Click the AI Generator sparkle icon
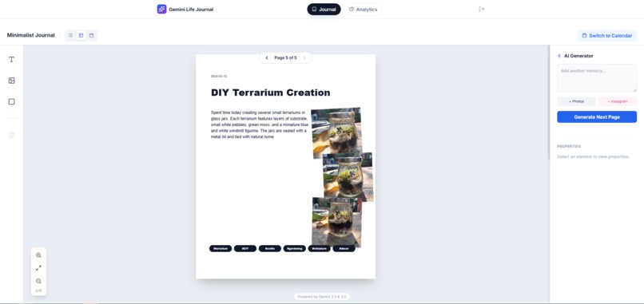This screenshot has width=644, height=304. (559, 56)
